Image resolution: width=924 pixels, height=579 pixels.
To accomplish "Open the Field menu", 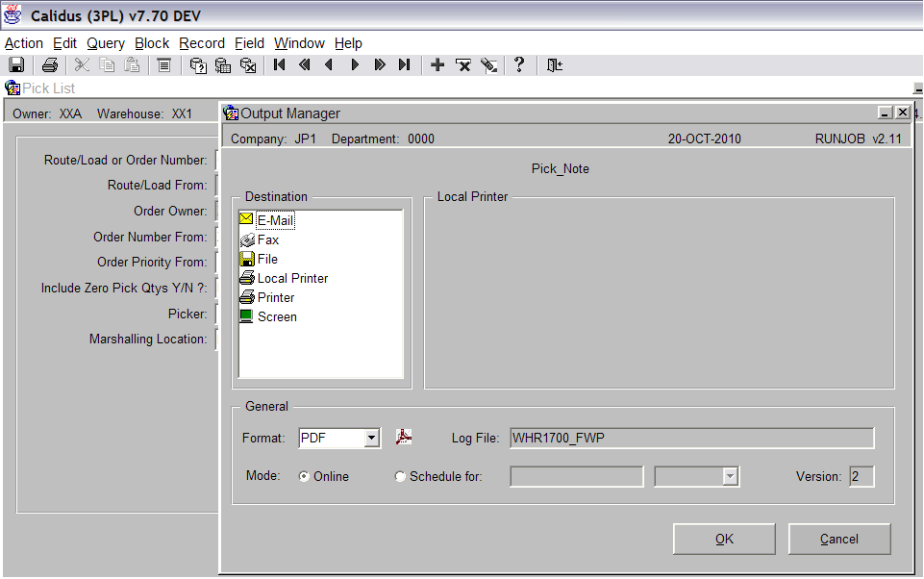I will point(249,43).
